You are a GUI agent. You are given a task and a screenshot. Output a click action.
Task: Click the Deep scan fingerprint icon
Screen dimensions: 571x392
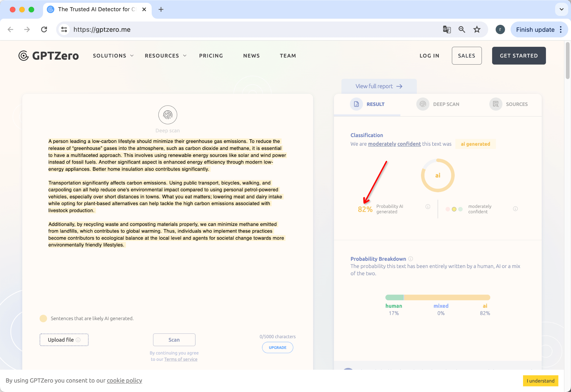coord(168,115)
